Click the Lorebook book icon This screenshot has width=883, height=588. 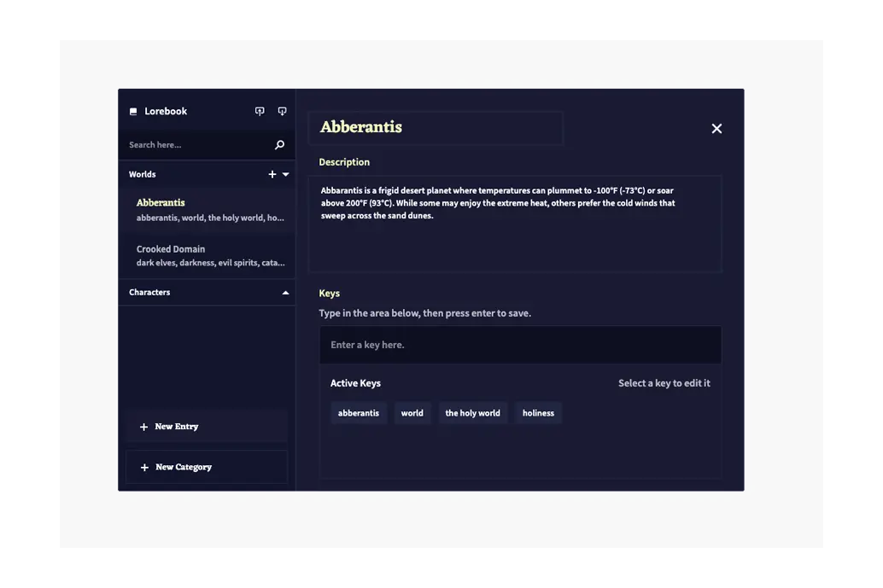click(x=133, y=112)
